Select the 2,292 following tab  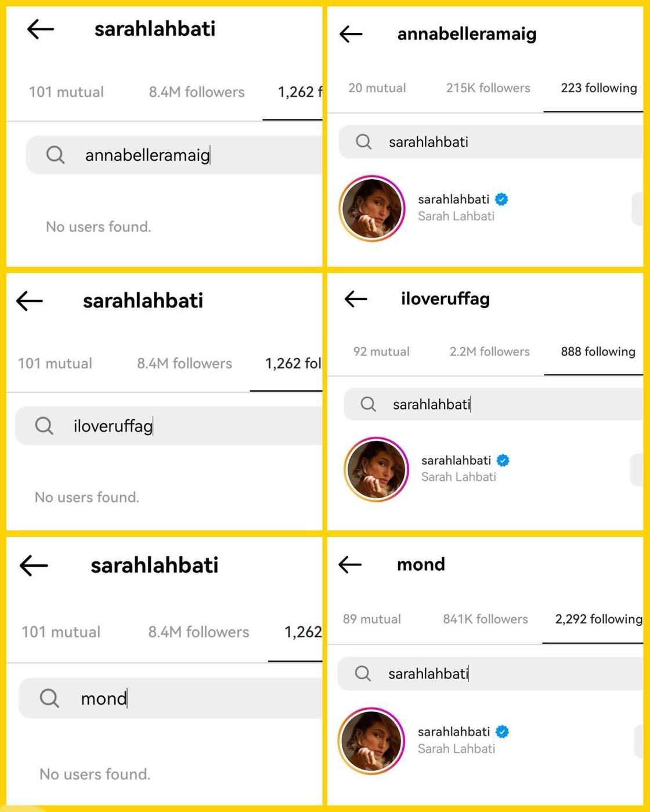pyautogui.click(x=598, y=619)
